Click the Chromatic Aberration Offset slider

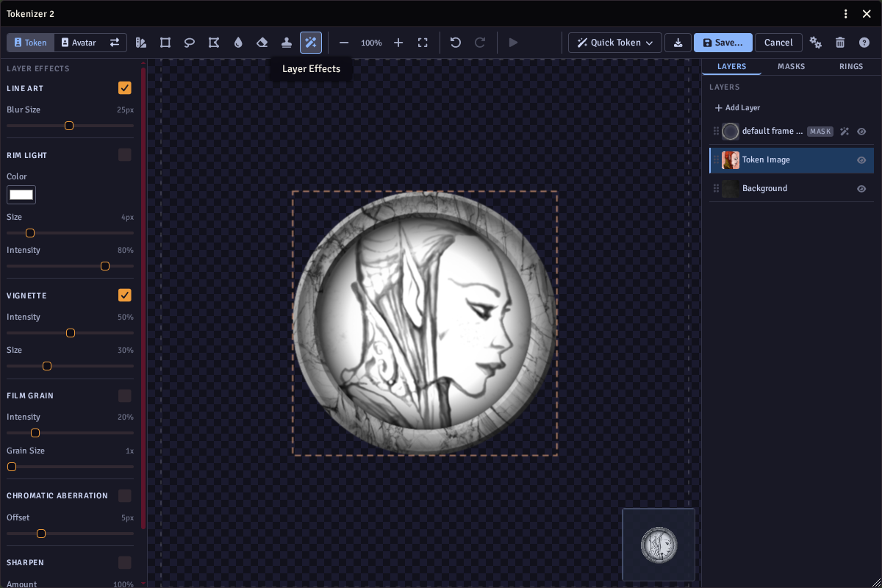tap(71, 534)
